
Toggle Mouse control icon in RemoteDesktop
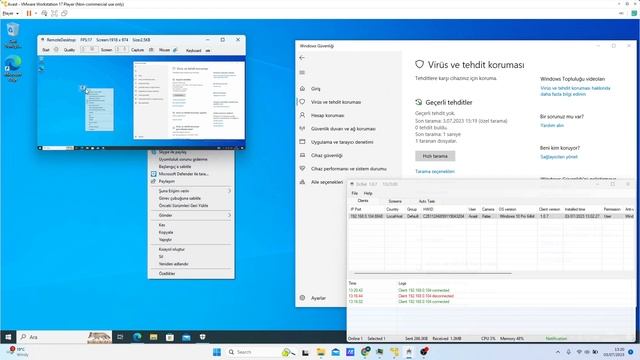176,50
